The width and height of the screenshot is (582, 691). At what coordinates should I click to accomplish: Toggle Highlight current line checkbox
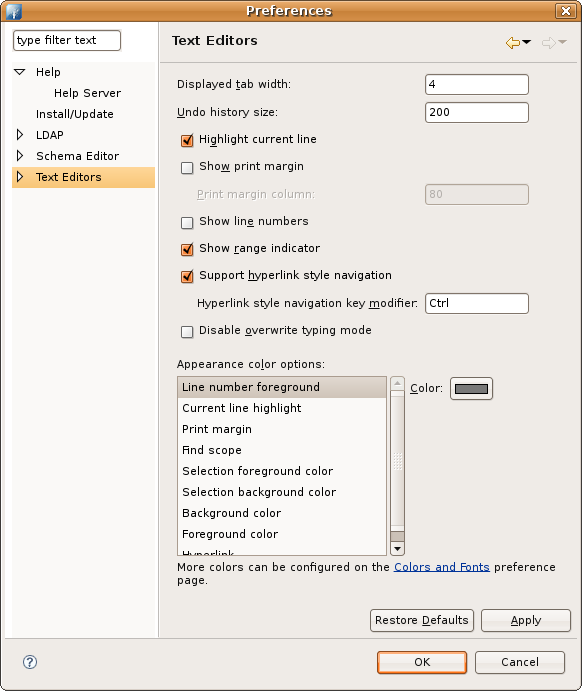[187, 140]
